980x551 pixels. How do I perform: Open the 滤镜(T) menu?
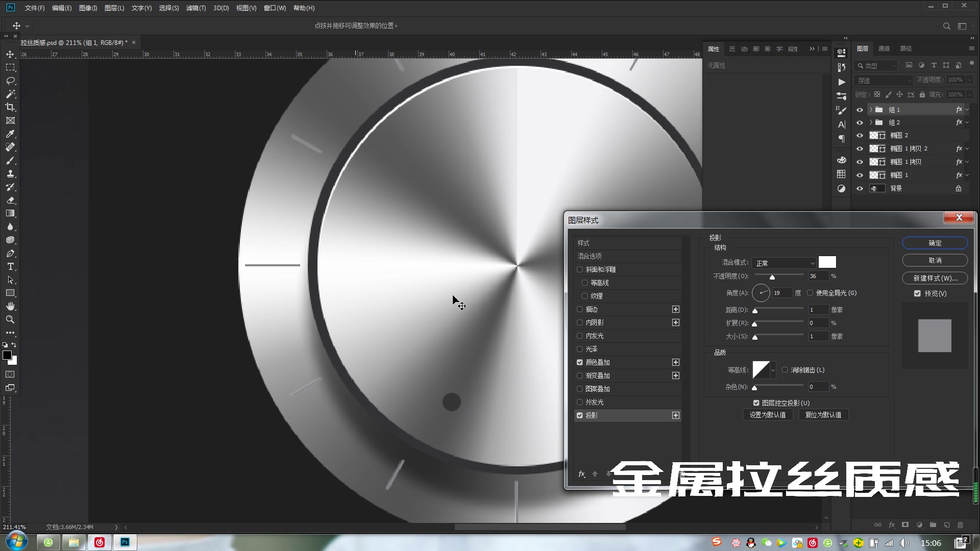tap(195, 8)
